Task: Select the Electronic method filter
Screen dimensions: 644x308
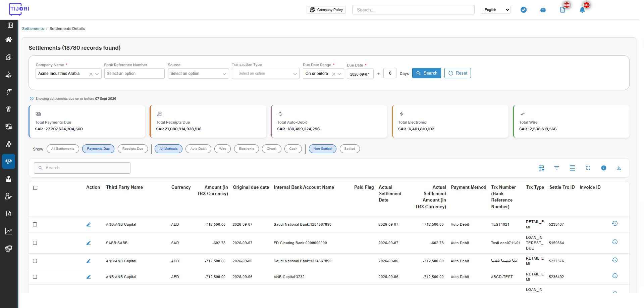Action: tap(247, 149)
